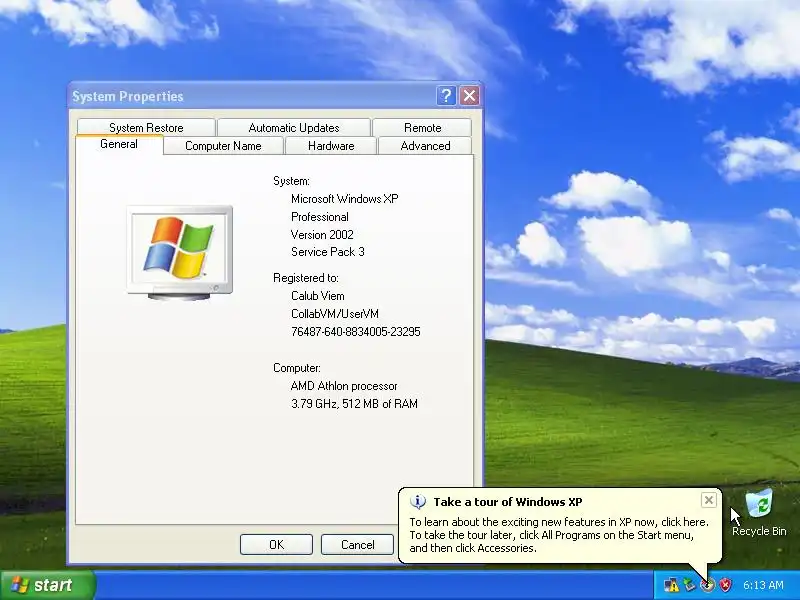The height and width of the screenshot is (600, 800).
Task: Click the Windows XP tour tray icon
Action: 707,585
